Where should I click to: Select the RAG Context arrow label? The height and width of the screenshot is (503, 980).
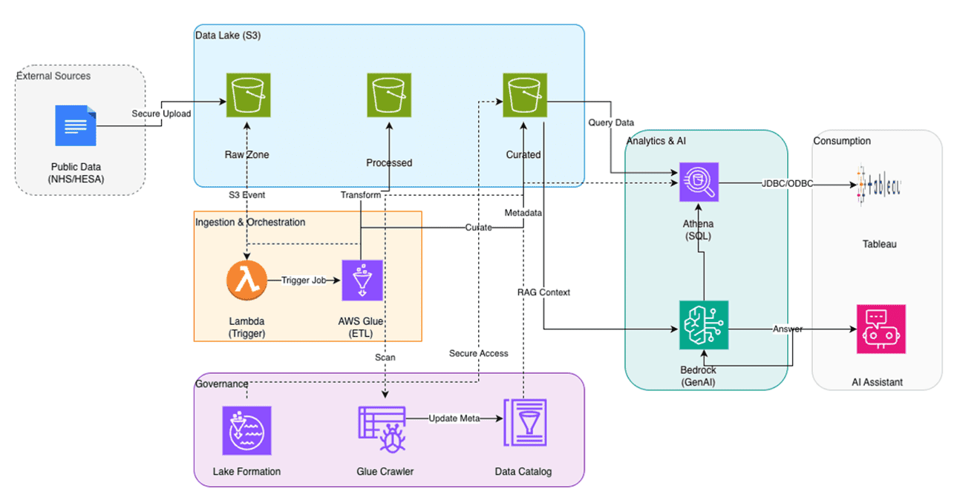544,292
